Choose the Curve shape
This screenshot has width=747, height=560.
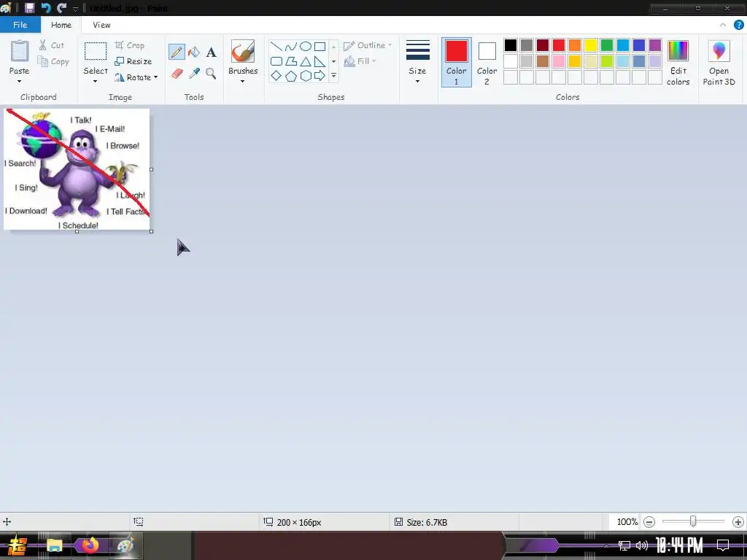(290, 47)
